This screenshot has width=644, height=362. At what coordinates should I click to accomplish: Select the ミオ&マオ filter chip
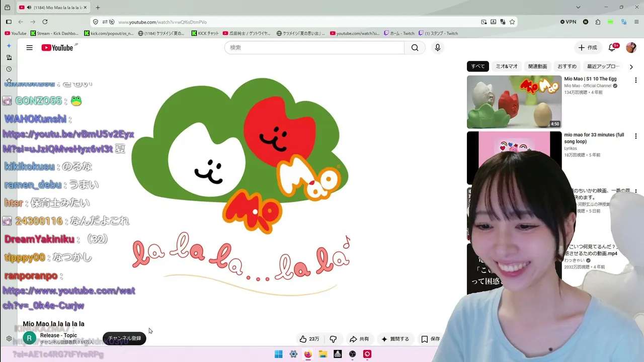point(507,66)
